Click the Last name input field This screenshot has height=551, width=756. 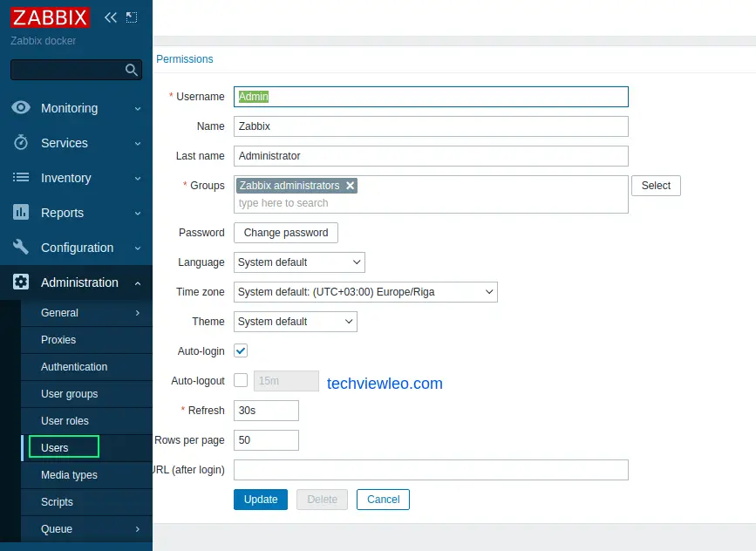(x=431, y=156)
